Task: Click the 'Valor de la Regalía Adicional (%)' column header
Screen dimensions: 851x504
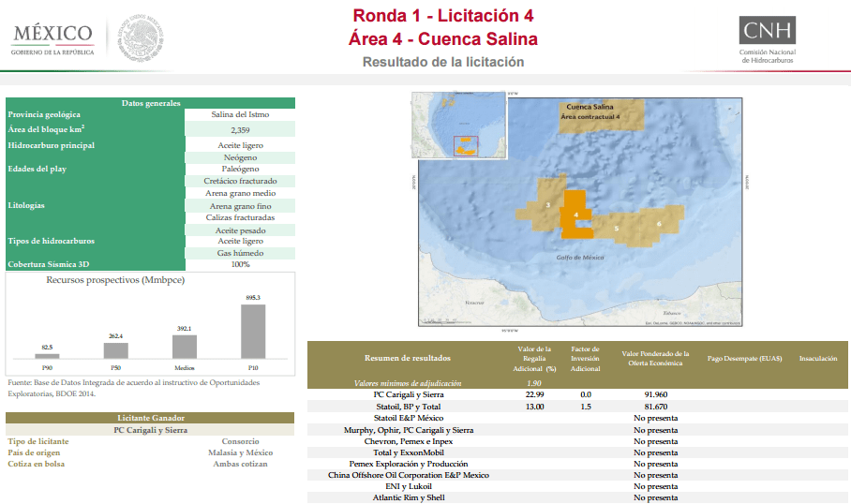Action: [x=534, y=359]
